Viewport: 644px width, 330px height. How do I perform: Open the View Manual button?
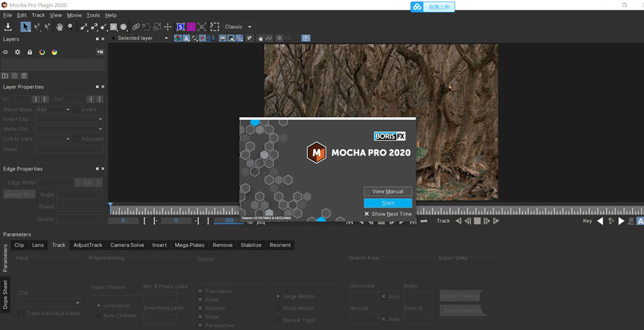point(388,191)
